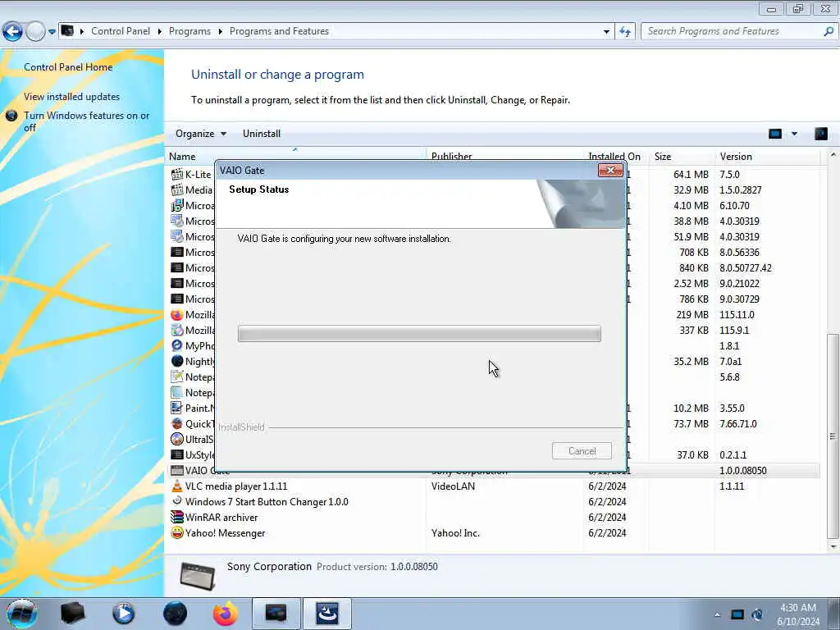Click the taskbar clock showing 4:30 AM
840x630 pixels.
797,614
